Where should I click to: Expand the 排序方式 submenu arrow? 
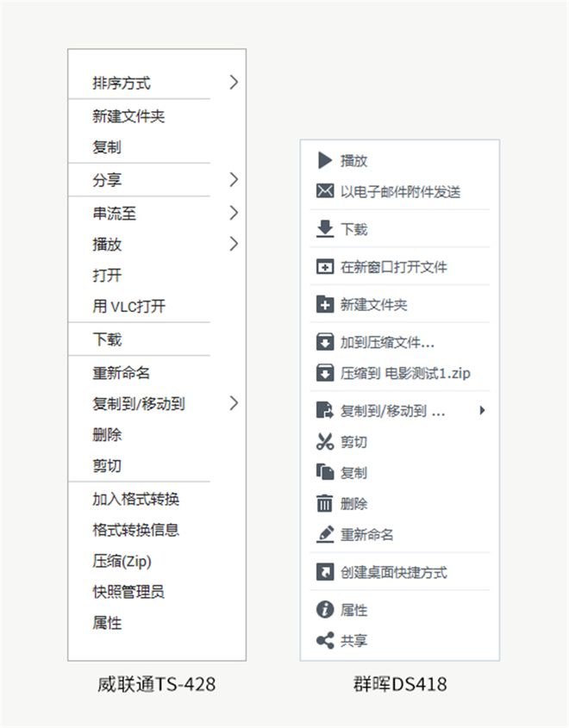234,83
